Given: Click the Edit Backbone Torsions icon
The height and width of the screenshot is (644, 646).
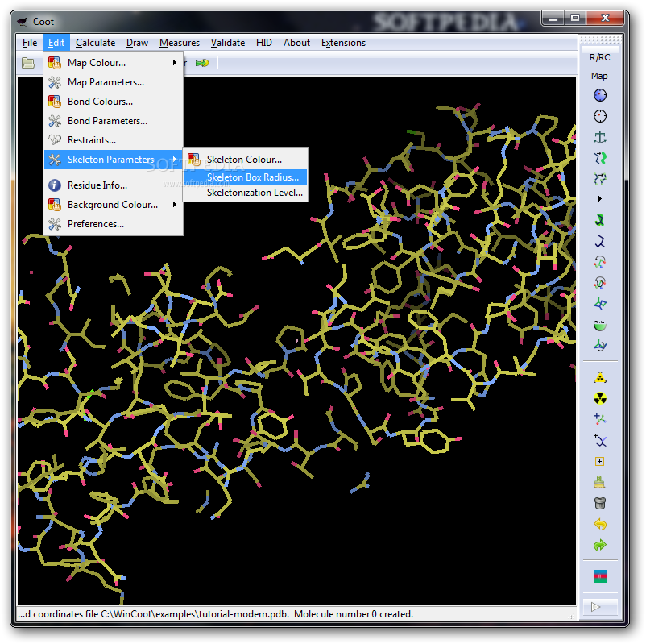Looking at the screenshot, I should [x=600, y=346].
